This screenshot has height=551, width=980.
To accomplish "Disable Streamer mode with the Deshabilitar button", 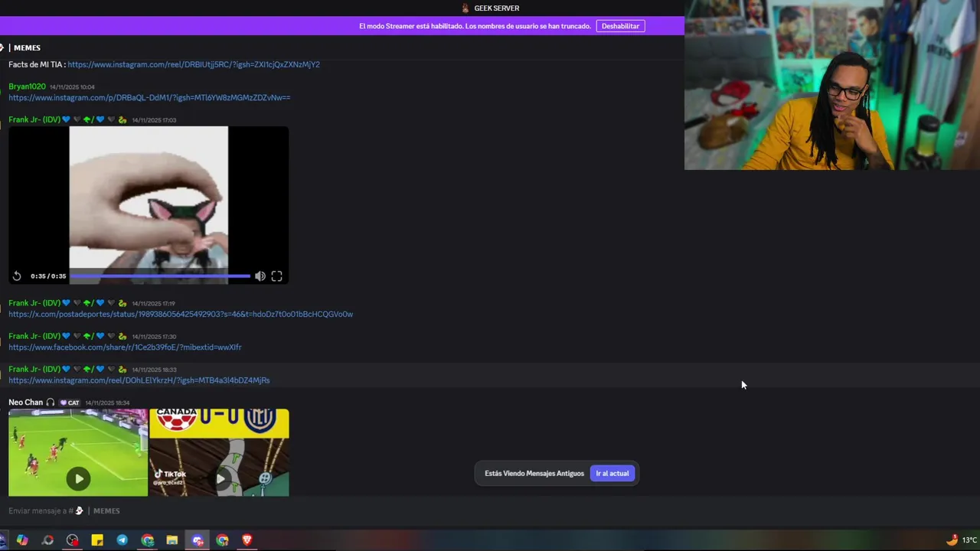I will [620, 26].
